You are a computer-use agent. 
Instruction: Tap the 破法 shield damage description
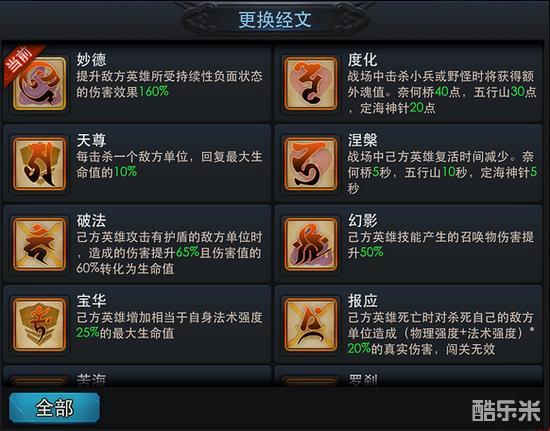coord(169,253)
